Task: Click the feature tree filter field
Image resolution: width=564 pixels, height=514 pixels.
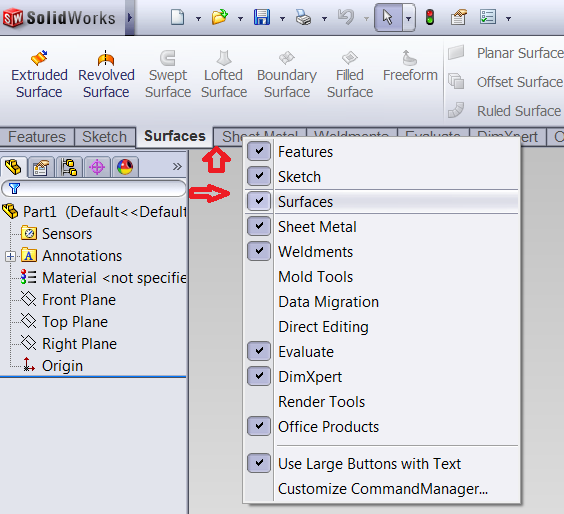Action: 94,188
